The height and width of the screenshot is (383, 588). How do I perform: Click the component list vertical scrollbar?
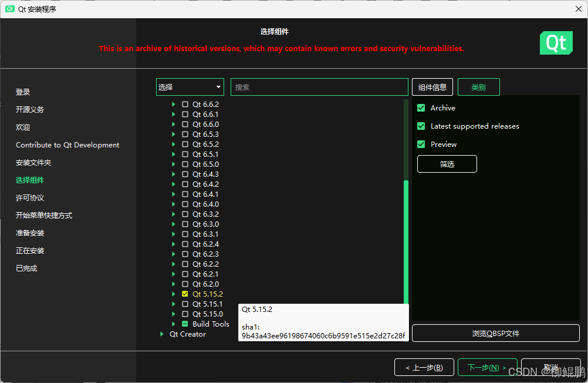coord(406,242)
